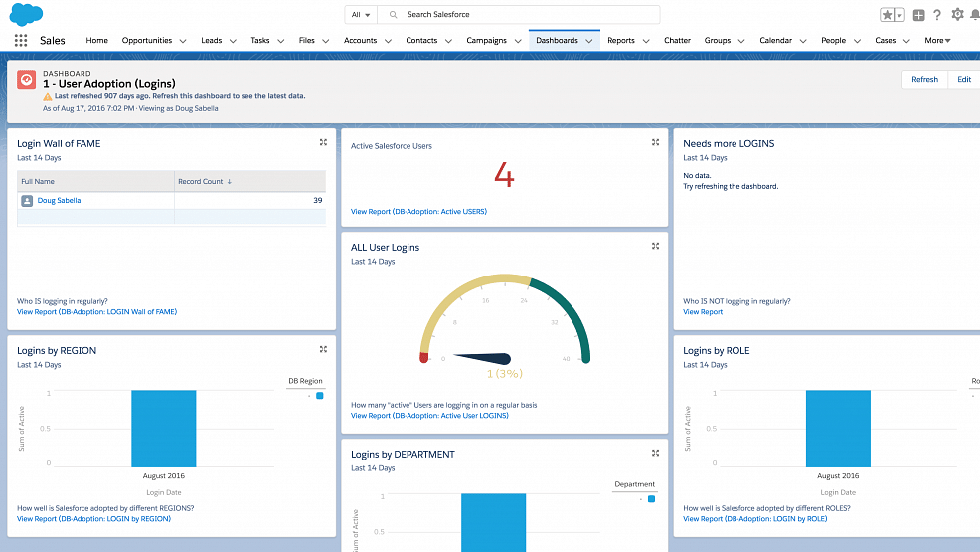The image size is (980, 552).
Task: Click the dashboard gauge icon in header
Action: tap(26, 80)
